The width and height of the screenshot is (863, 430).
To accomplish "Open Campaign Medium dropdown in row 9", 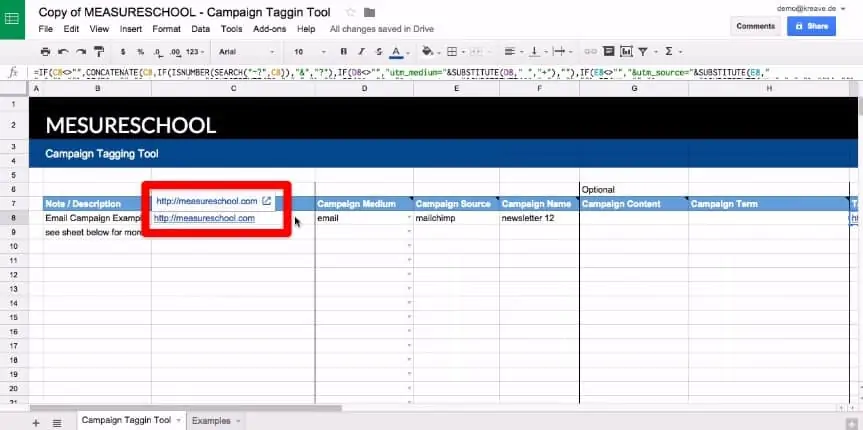I will [x=409, y=232].
